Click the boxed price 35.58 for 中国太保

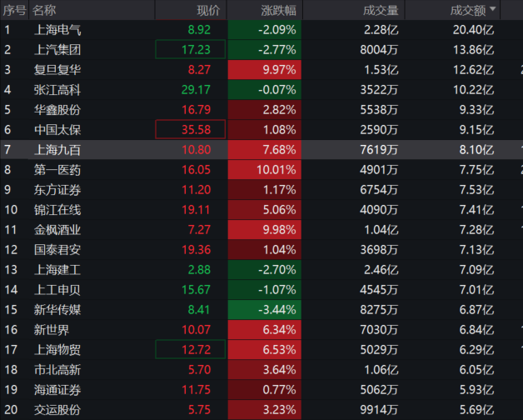pyautogui.click(x=191, y=129)
